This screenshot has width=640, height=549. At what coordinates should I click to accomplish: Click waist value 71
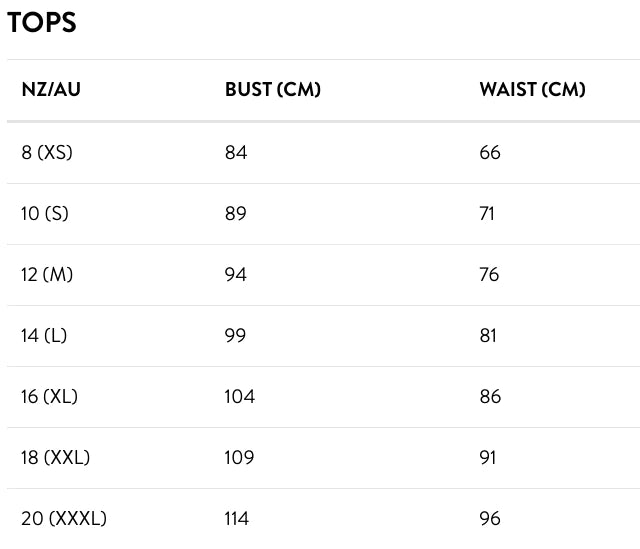pyautogui.click(x=487, y=213)
